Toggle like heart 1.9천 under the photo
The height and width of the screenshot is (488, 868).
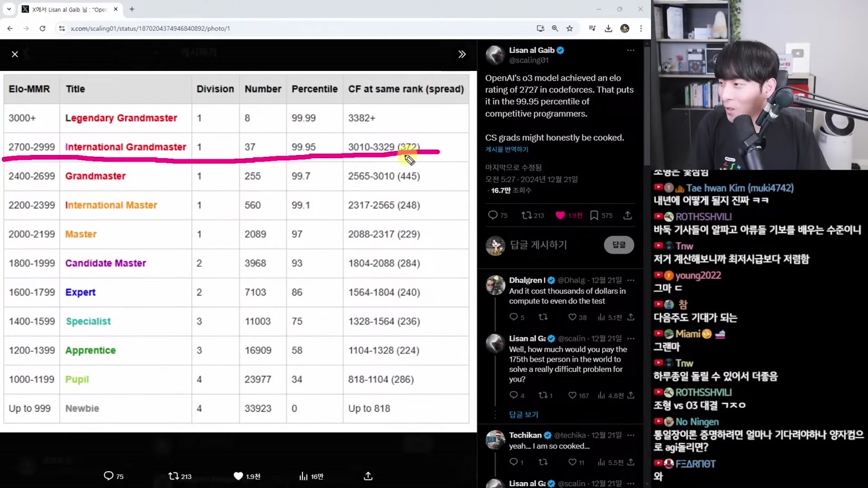pos(247,476)
